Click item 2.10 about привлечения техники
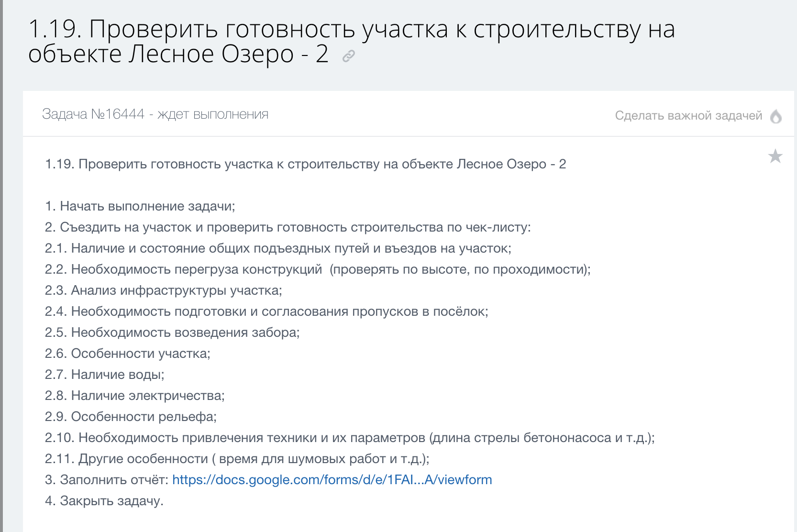The width and height of the screenshot is (797, 532). 349,438
